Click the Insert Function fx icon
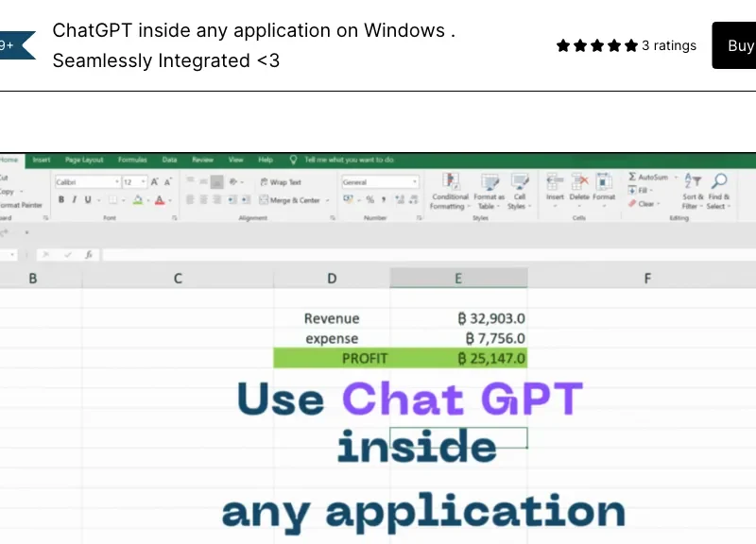The height and width of the screenshot is (544, 756). 89,254
